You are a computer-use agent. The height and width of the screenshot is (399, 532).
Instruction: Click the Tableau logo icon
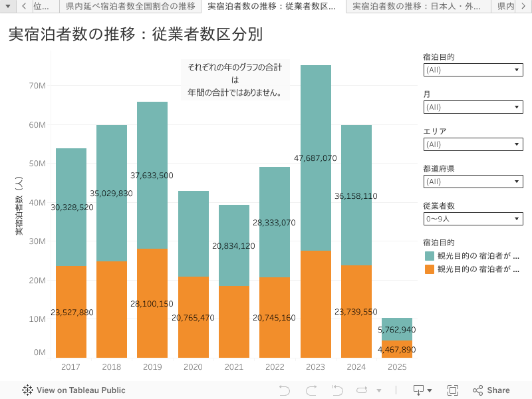27,390
